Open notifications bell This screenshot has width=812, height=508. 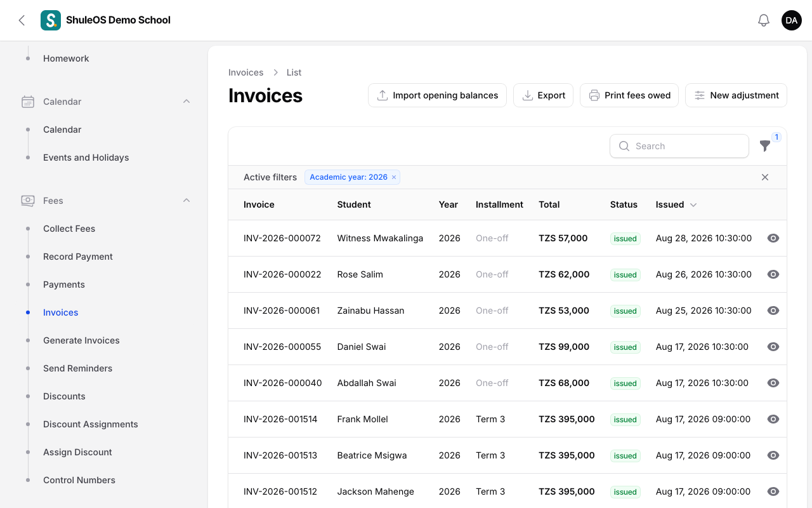[x=764, y=20]
